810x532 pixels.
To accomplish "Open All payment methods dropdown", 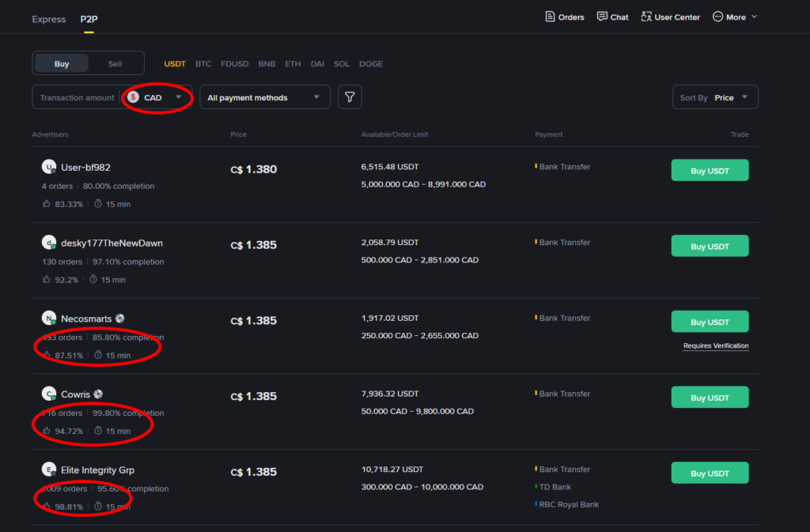I will tap(264, 97).
